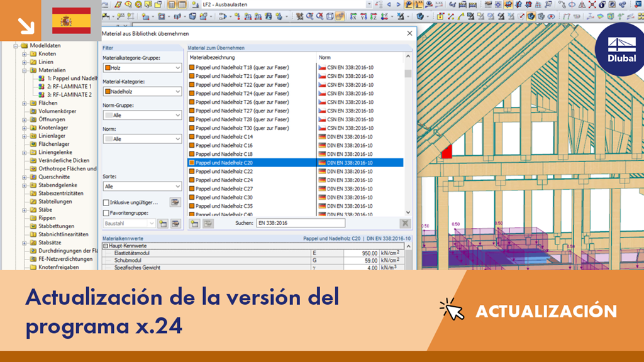Select tree item 2: RF-LAMINATE 1
644x362 pixels.
pyautogui.click(x=69, y=86)
